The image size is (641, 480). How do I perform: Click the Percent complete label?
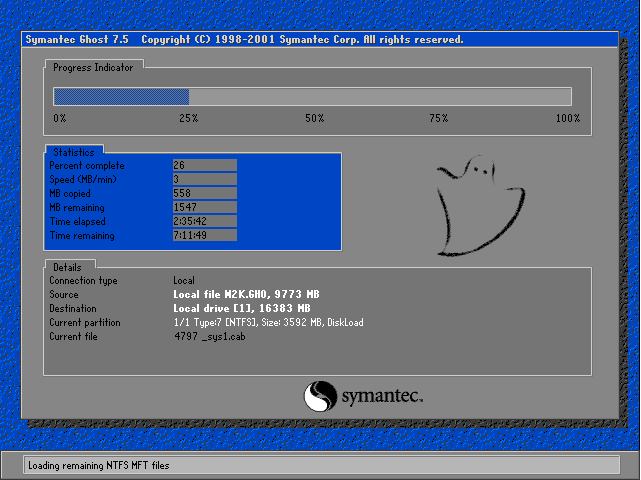87,166
